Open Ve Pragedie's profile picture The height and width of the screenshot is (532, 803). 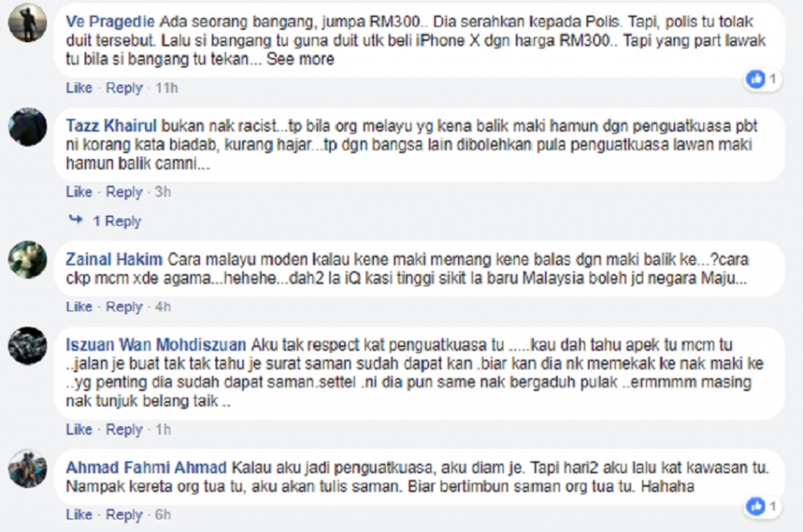pyautogui.click(x=27, y=23)
